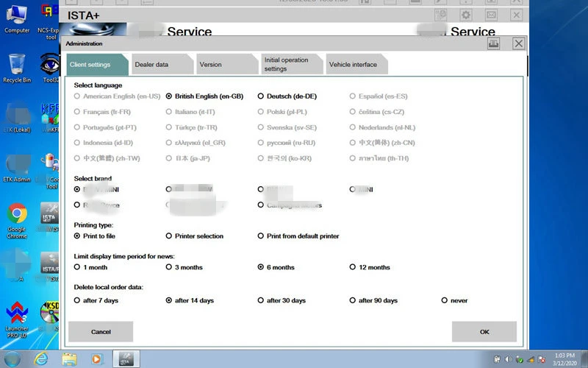Screen dimensions: 588x368
Task: Switch to the Client settings tab
Action: (98, 64)
